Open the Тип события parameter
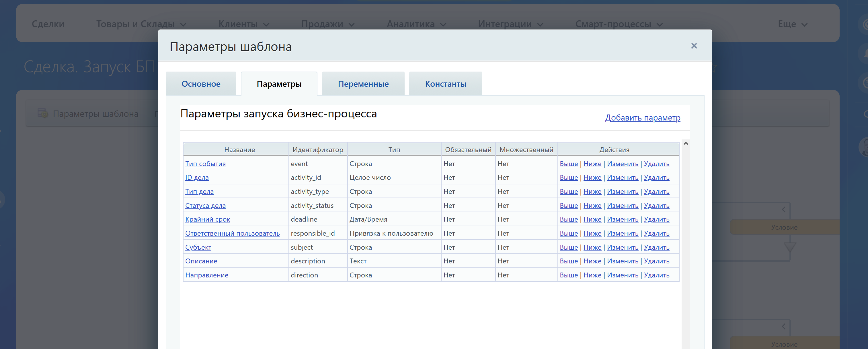The image size is (868, 349). 205,164
